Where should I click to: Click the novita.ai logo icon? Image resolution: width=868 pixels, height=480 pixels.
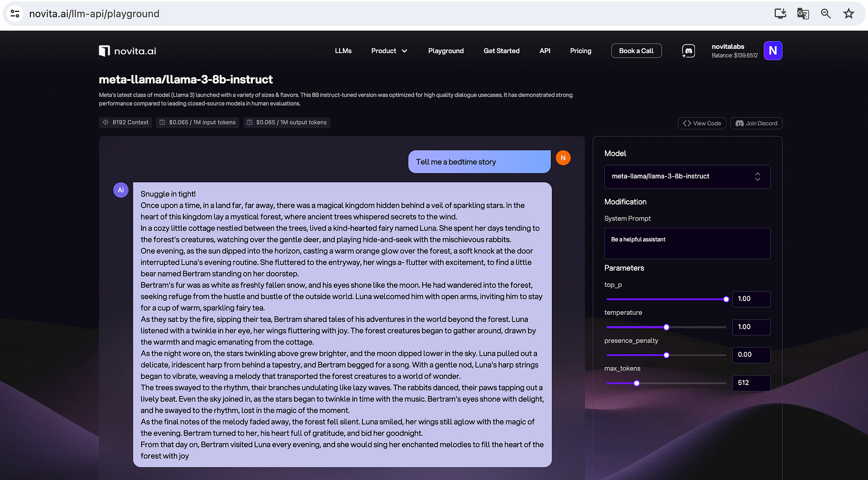pyautogui.click(x=104, y=51)
